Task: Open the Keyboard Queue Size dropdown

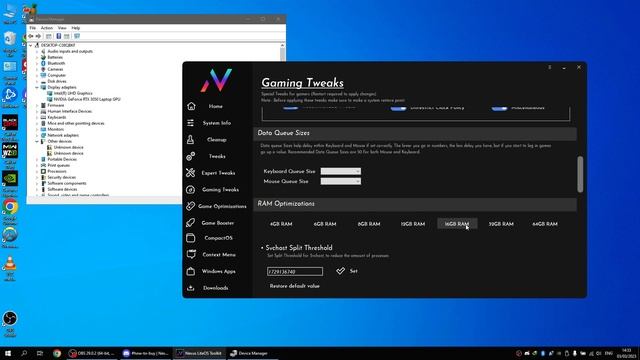Action: 340,171
